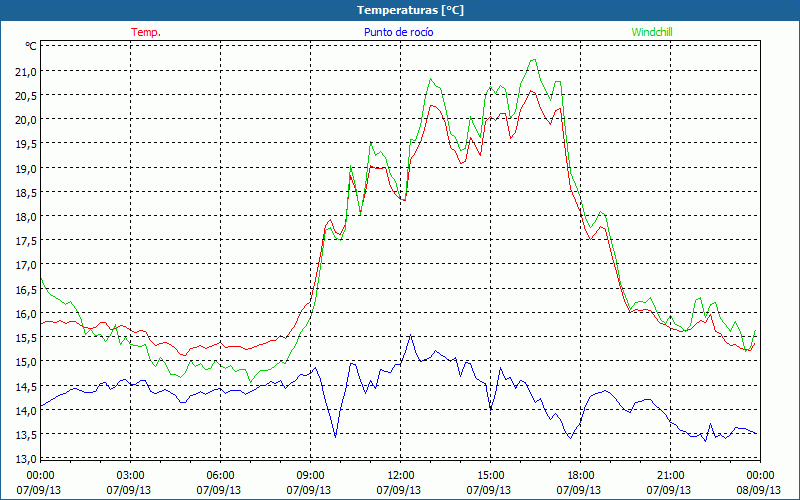Click the 15:00 time axis label
This screenshot has width=800, height=500.
pos(491,476)
